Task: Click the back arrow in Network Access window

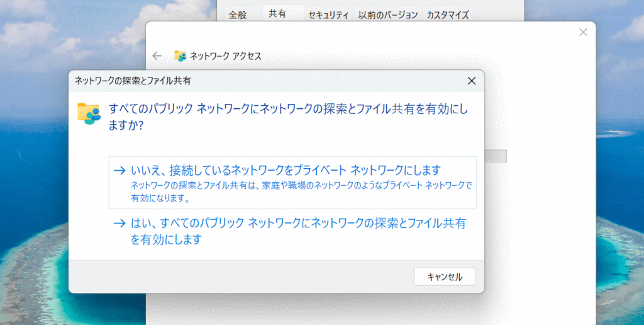Action: tap(157, 56)
